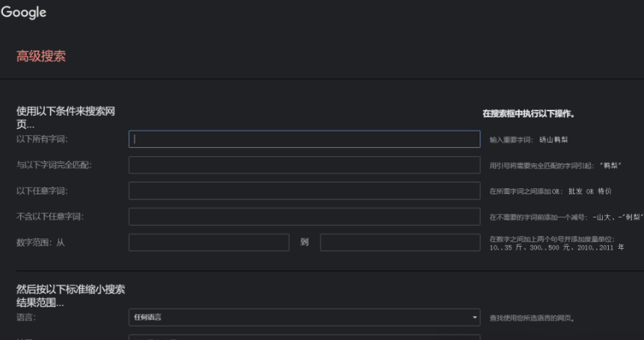The image size is (644, 340).
Task: Click the 任何语言 dropdown arrow
Action: point(474,318)
